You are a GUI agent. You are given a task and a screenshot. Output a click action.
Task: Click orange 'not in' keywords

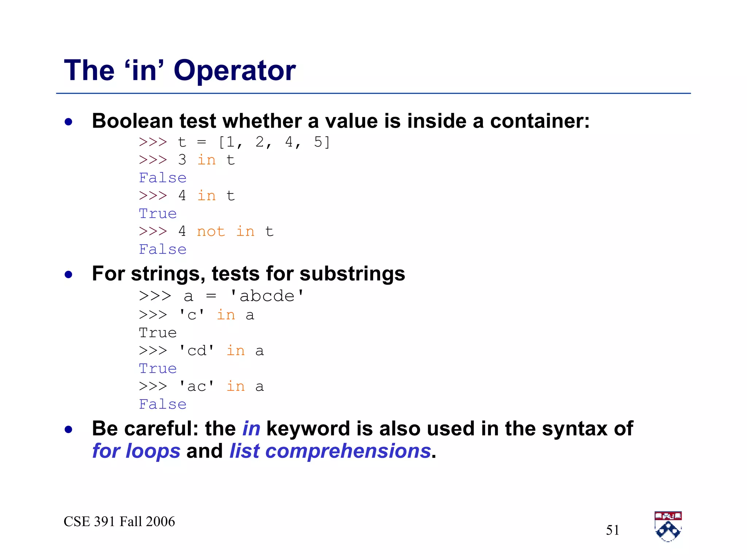(x=225, y=232)
